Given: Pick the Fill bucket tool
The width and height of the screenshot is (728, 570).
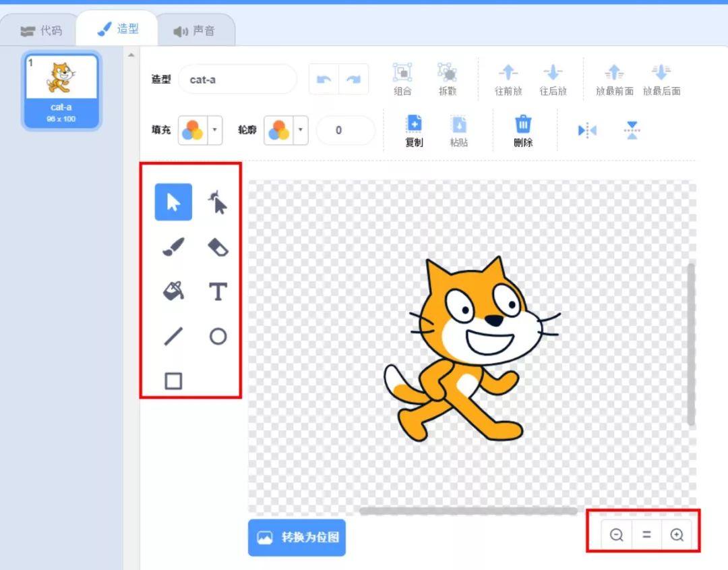Looking at the screenshot, I should 173,291.
